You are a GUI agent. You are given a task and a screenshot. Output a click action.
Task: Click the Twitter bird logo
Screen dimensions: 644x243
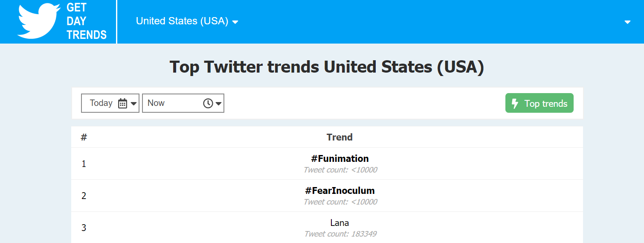(38, 21)
